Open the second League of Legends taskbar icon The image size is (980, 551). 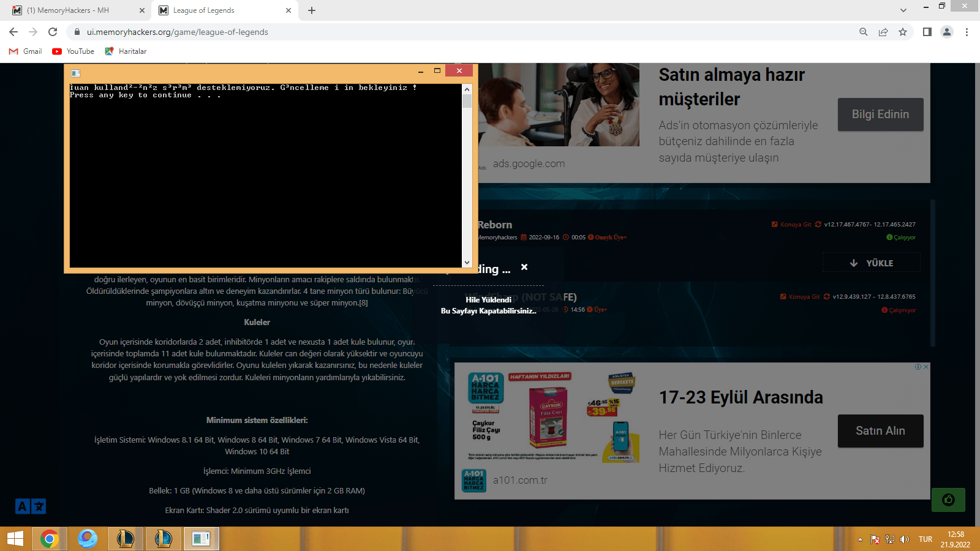[x=164, y=539]
